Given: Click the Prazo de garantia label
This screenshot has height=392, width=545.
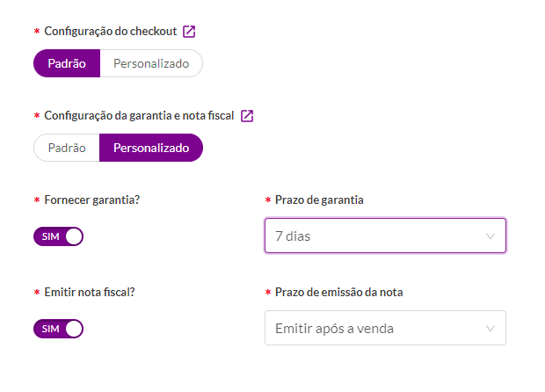Looking at the screenshot, I should point(319,200).
